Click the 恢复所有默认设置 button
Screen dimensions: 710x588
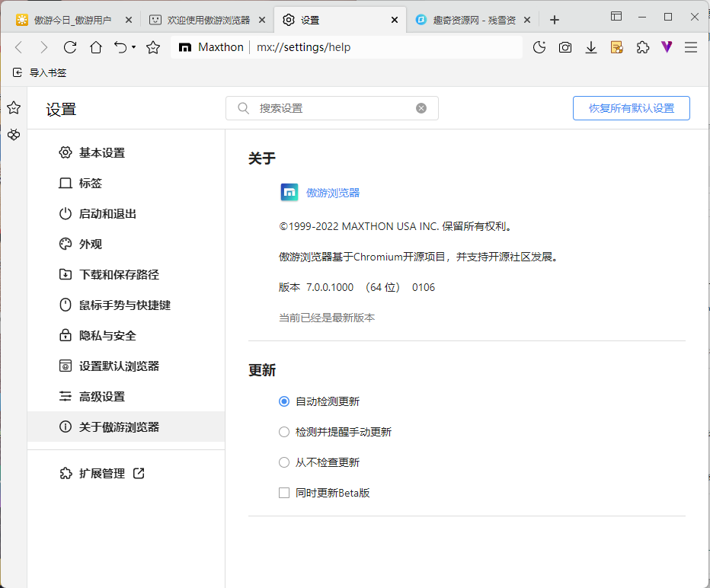(631, 107)
